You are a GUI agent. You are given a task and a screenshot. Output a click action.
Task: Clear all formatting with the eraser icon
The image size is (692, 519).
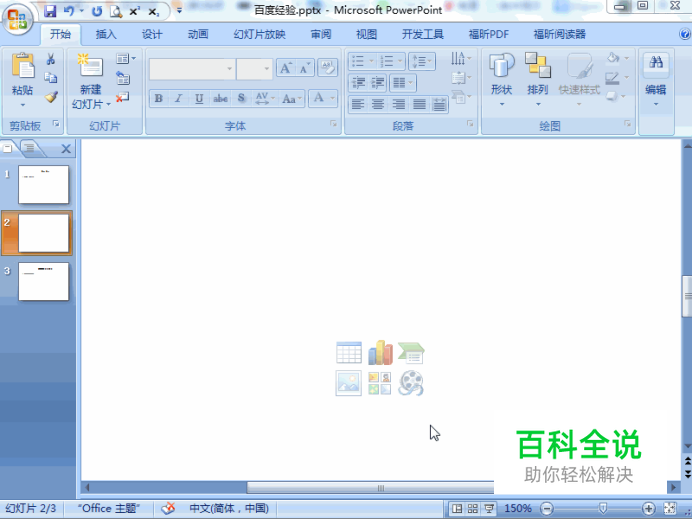point(327,68)
